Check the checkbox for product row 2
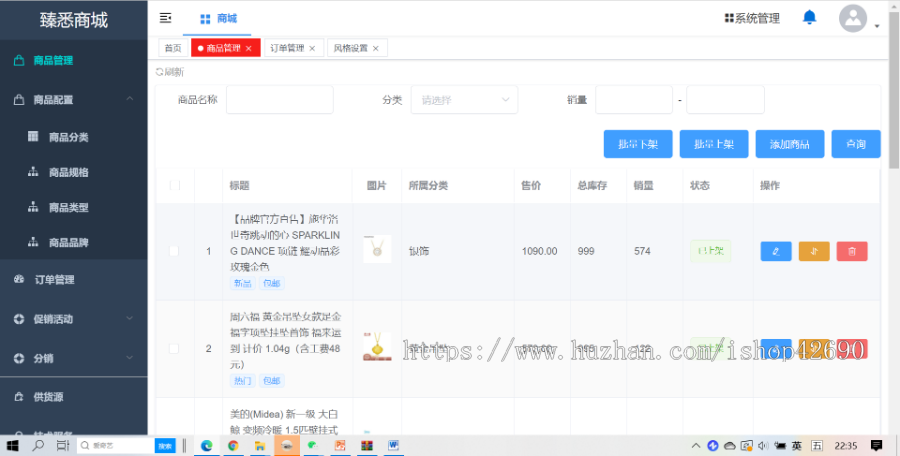900x456 pixels. (174, 349)
